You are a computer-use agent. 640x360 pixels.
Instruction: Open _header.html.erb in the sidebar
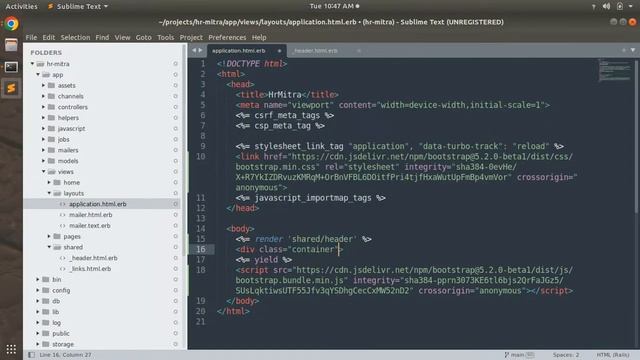(93, 258)
